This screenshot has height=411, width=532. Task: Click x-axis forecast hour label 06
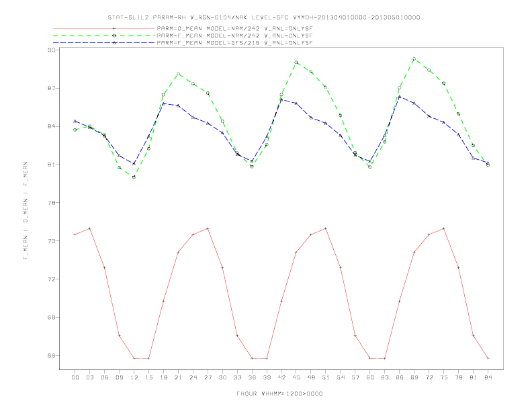(105, 377)
